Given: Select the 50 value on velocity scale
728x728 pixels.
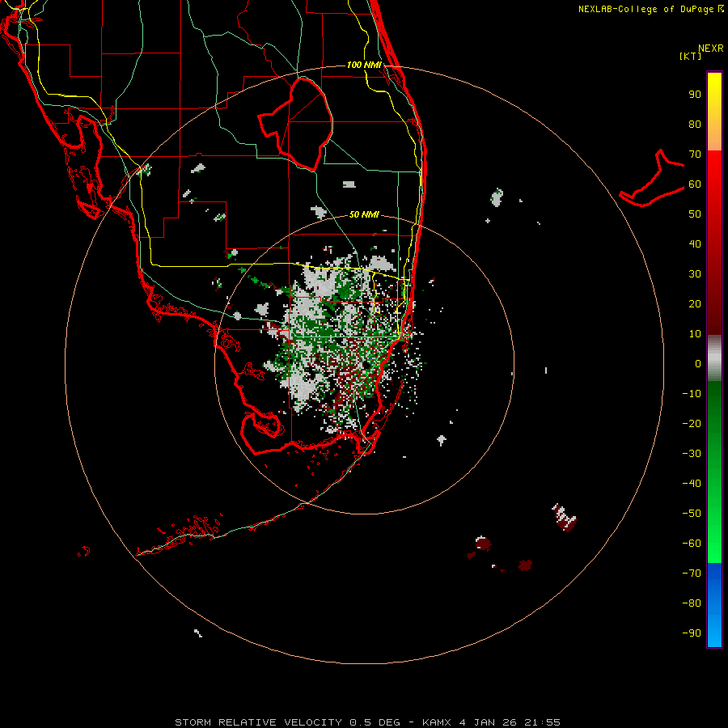Looking at the screenshot, I should click(695, 214).
